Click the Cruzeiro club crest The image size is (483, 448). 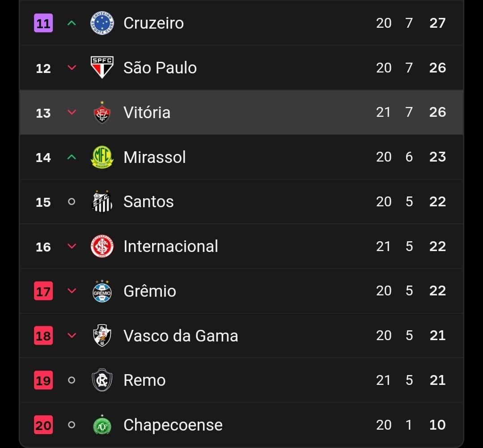(102, 23)
